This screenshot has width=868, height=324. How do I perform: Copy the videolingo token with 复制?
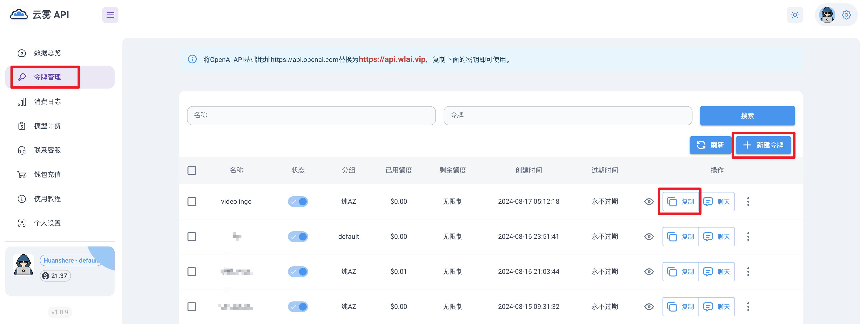coord(681,202)
